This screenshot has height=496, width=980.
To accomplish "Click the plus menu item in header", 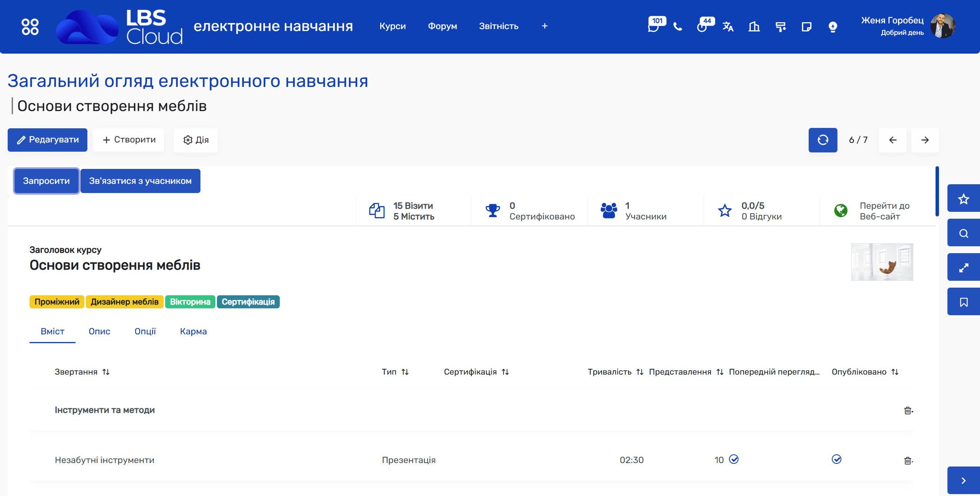I will click(x=544, y=26).
